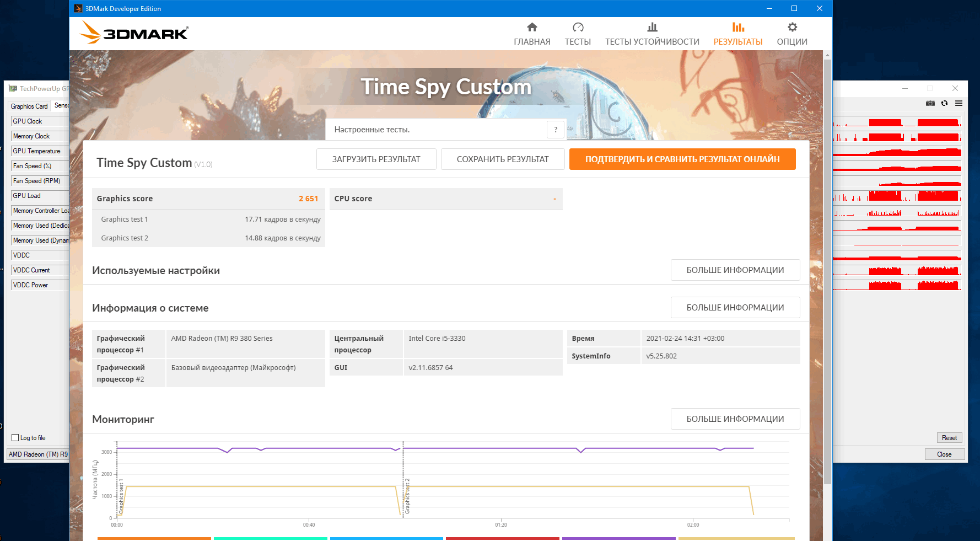Open the Тесты gauge icon
The height and width of the screenshot is (541, 980).
[x=578, y=27]
